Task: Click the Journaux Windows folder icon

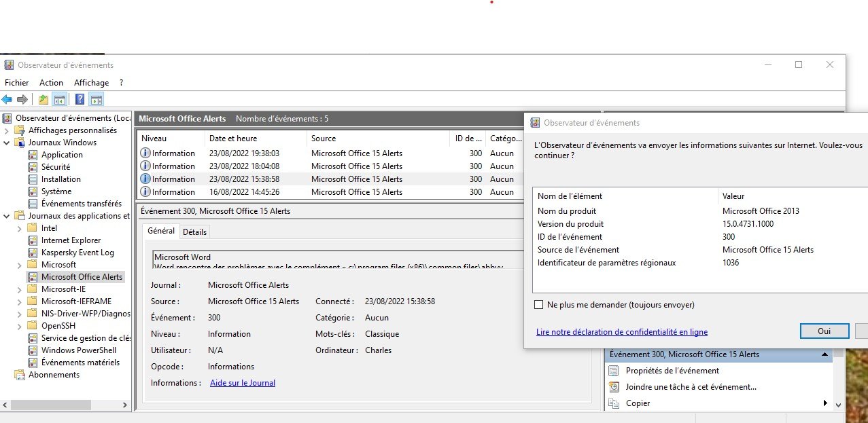Action: [20, 143]
